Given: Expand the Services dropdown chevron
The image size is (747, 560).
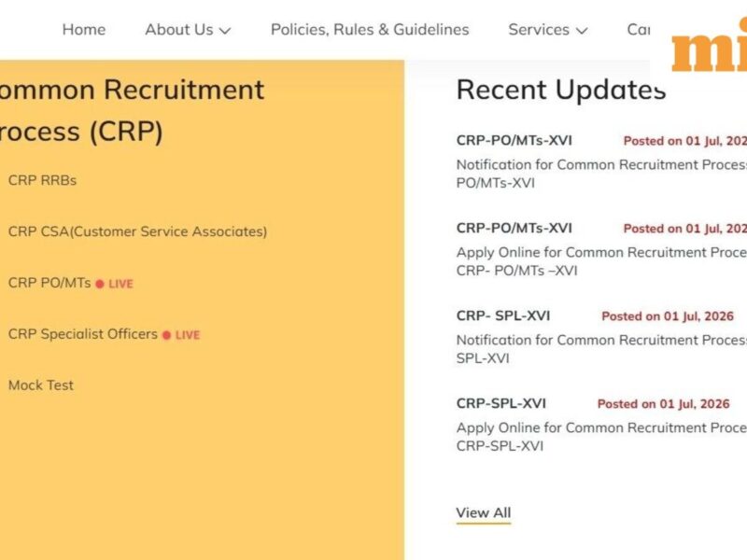Looking at the screenshot, I should tap(582, 31).
